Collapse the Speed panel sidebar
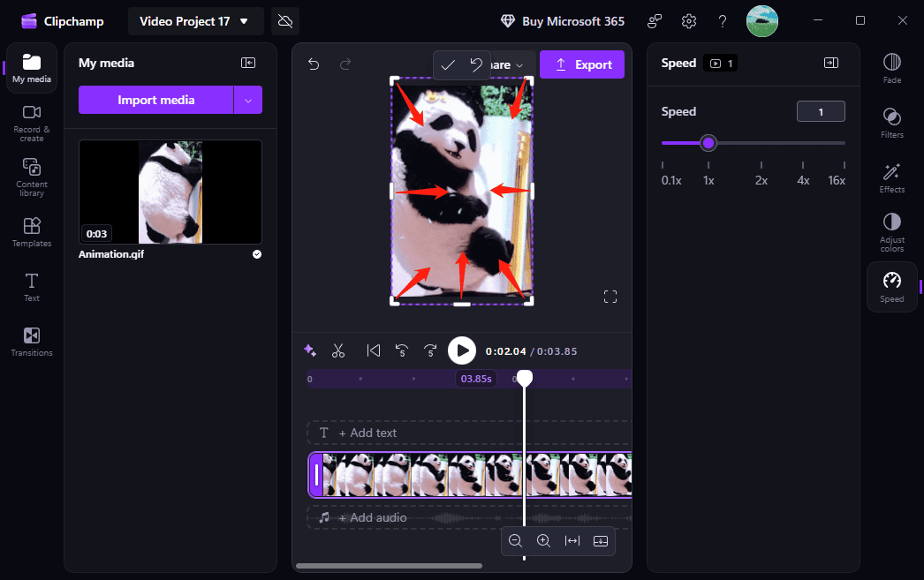 (830, 63)
